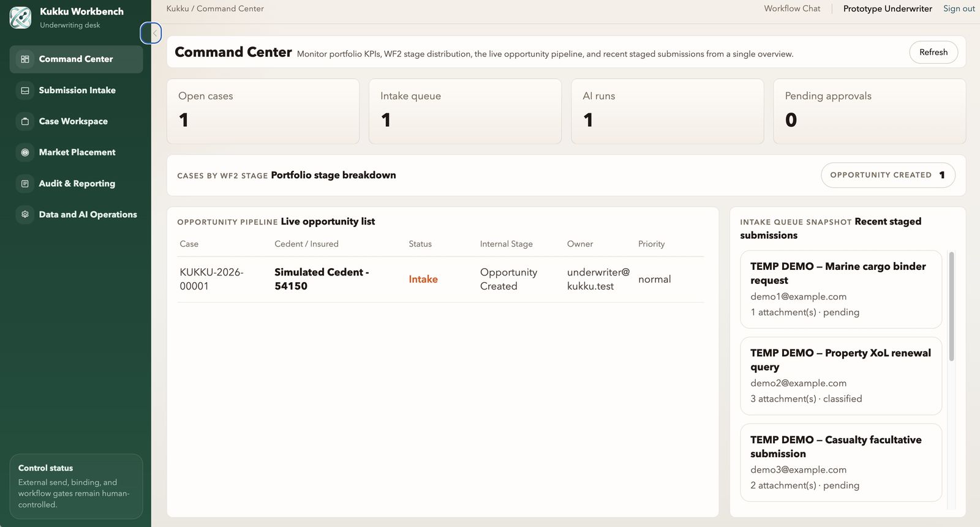Click owner underwriter@kukku.test
Screen dimensions: 980x527
pos(598,279)
